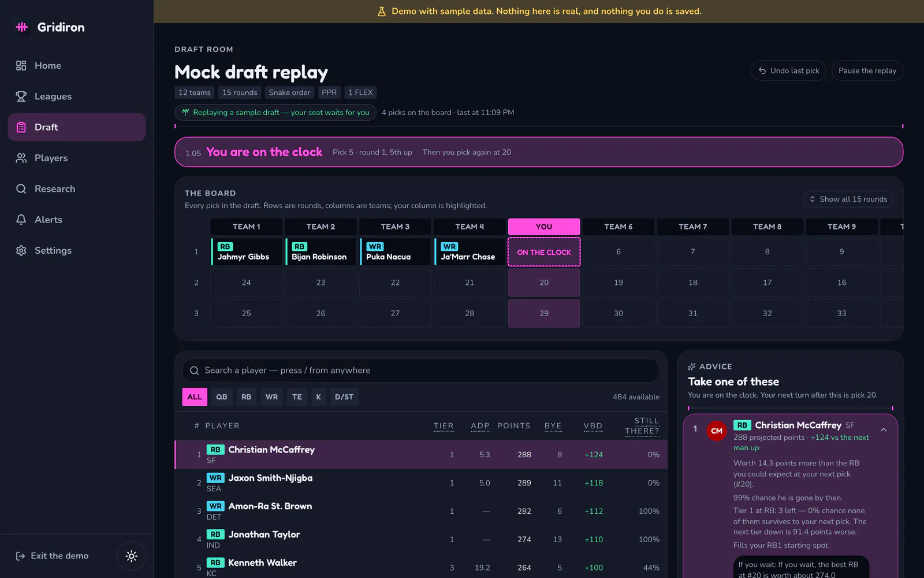
Task: Collapse the Christian McCaffrey advice card chevron
Action: [x=884, y=430]
